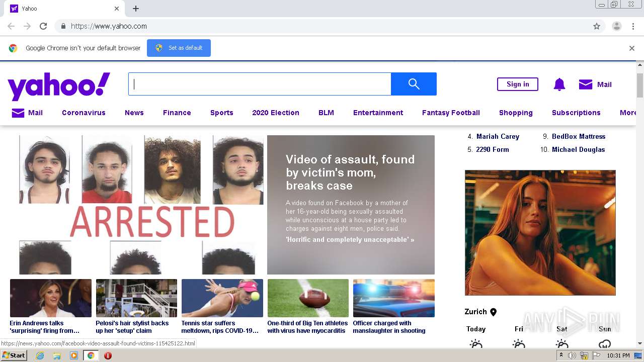Click the Chrome forward arrow
This screenshot has height=362, width=644.
pos(27,26)
